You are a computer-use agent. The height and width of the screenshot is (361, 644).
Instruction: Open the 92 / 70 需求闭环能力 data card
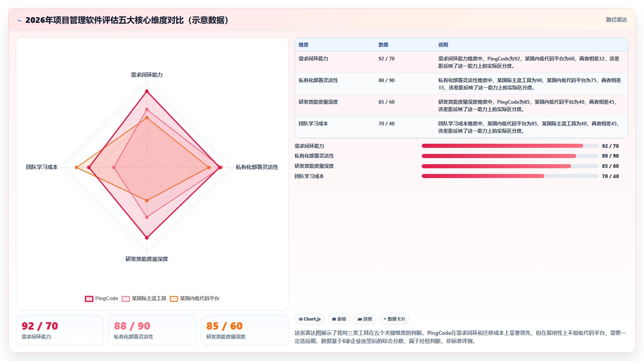[x=60, y=330]
